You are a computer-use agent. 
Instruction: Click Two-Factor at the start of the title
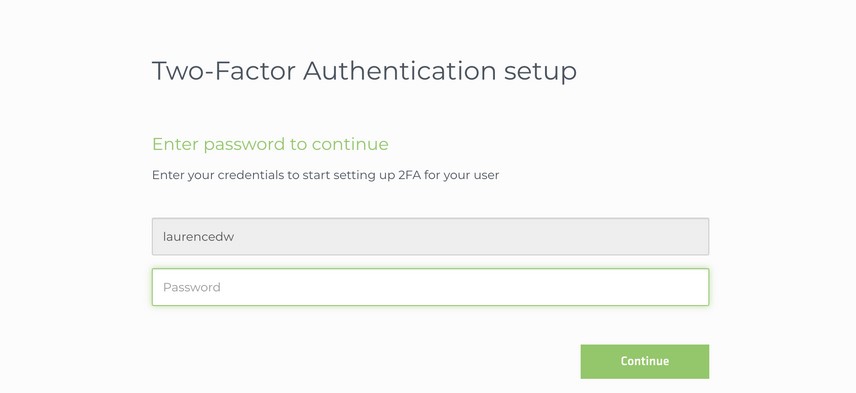coord(224,71)
